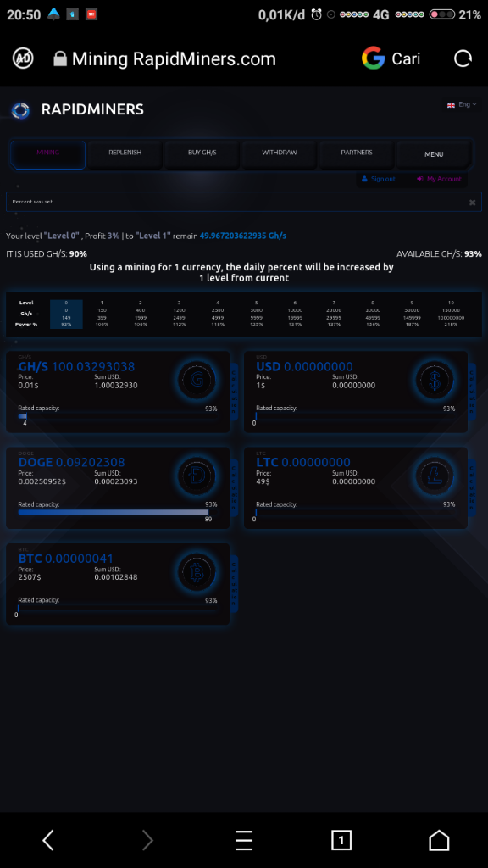Click the Dogecoin coin icon
The height and width of the screenshot is (868, 488).
tap(197, 476)
